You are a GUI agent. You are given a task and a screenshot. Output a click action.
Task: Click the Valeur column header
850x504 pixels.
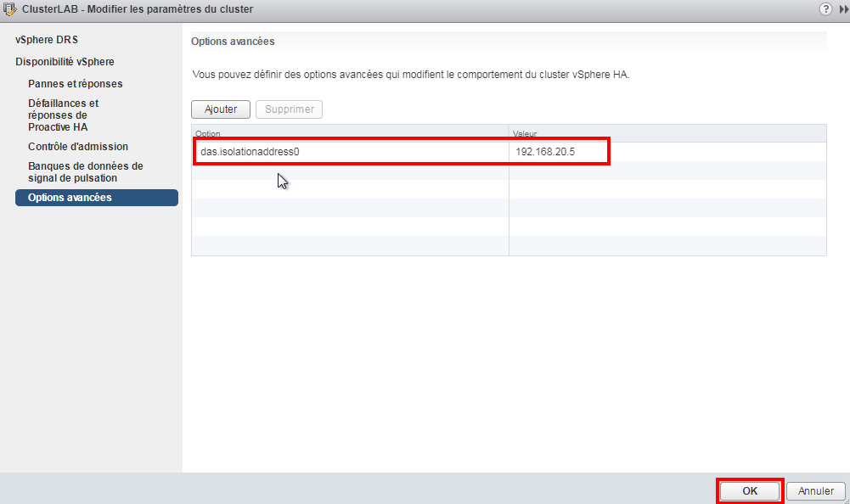tap(667, 133)
